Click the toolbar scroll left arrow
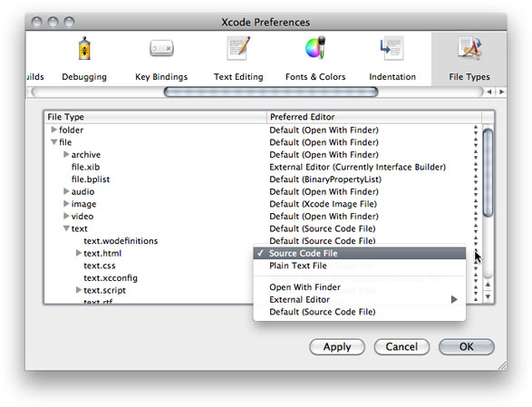The image size is (532, 407). (x=489, y=92)
